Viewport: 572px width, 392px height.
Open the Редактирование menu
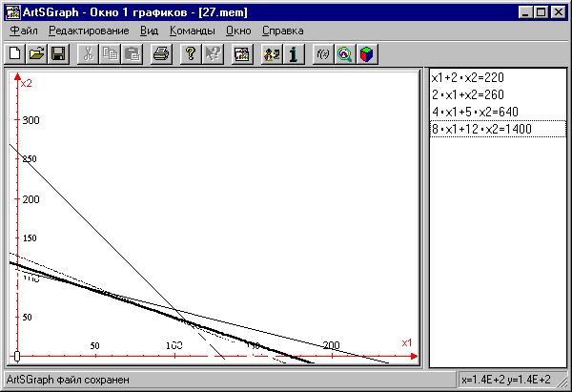89,31
